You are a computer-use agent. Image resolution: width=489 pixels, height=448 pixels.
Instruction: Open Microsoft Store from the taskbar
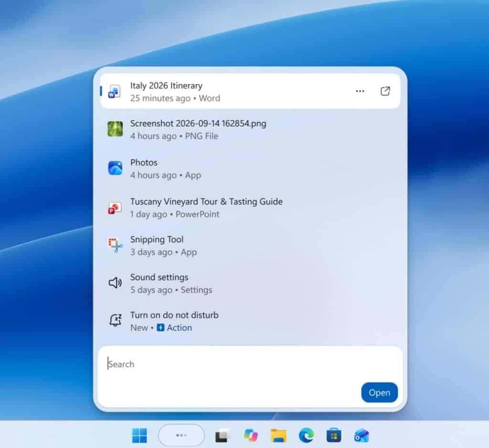pyautogui.click(x=334, y=435)
